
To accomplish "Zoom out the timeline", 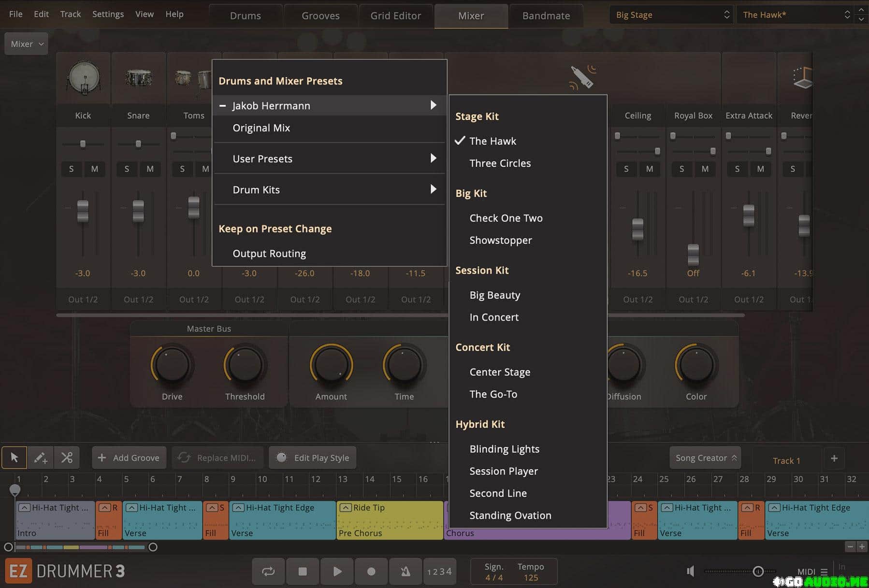I will pyautogui.click(x=851, y=547).
